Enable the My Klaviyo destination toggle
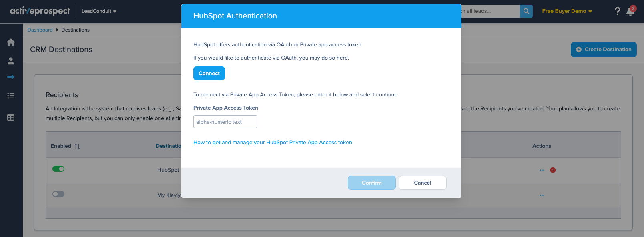The height and width of the screenshot is (237, 644). click(x=58, y=194)
